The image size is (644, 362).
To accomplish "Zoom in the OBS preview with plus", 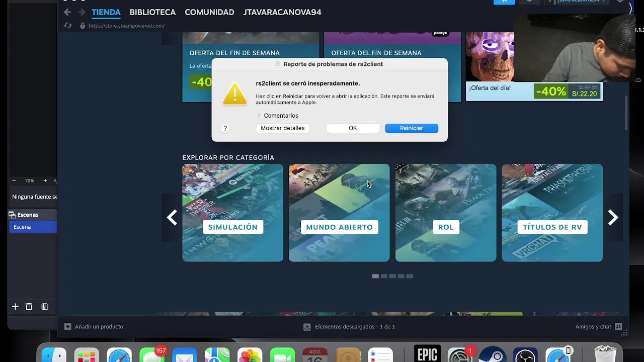I will click(45, 180).
